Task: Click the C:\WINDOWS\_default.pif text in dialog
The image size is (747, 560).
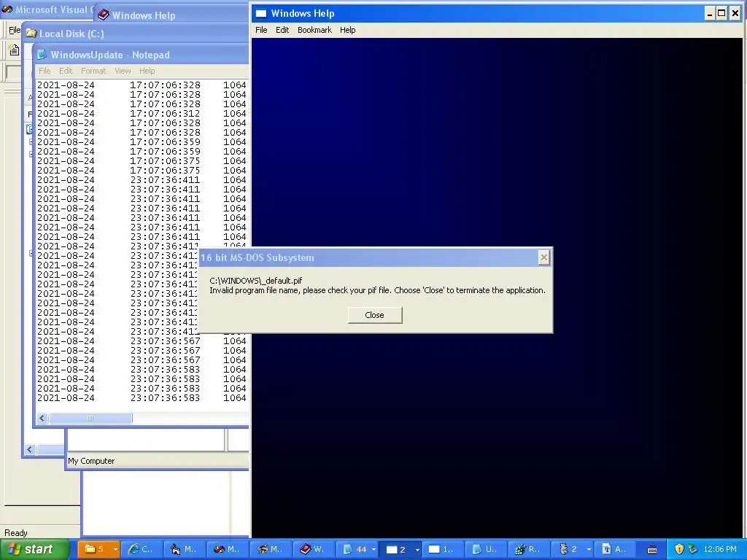Action: click(256, 281)
